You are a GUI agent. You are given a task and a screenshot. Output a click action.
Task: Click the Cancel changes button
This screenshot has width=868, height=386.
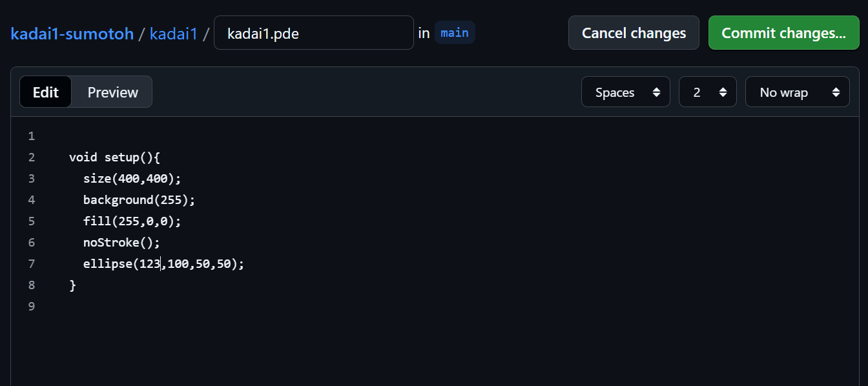click(x=634, y=33)
